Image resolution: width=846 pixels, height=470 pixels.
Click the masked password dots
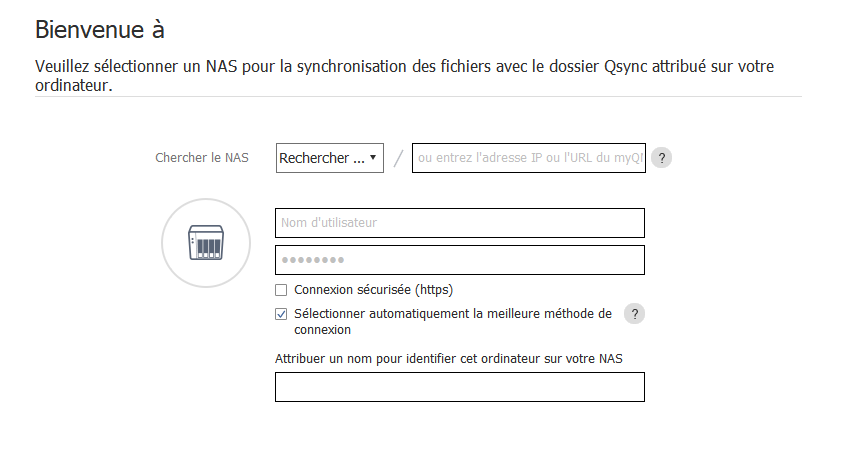coord(311,260)
